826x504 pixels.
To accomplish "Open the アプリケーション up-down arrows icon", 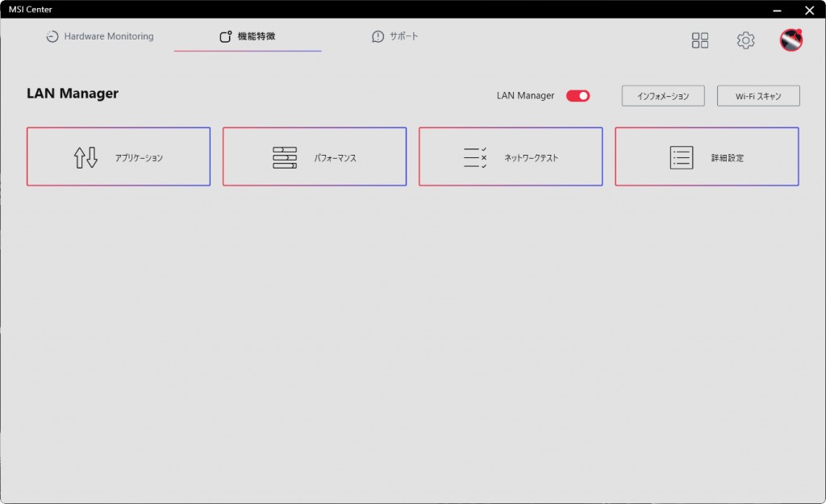I will tap(86, 157).
